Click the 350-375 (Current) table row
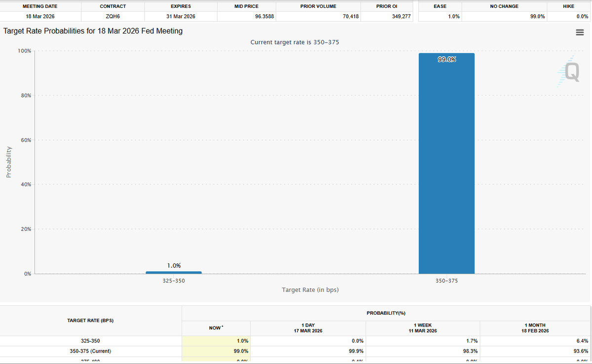This screenshot has width=592, height=364. point(295,351)
